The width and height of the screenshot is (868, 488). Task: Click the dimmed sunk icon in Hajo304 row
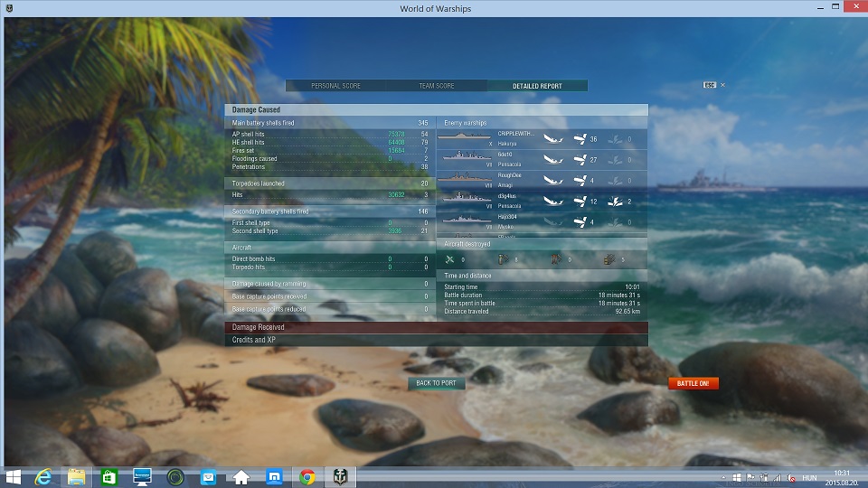point(553,222)
